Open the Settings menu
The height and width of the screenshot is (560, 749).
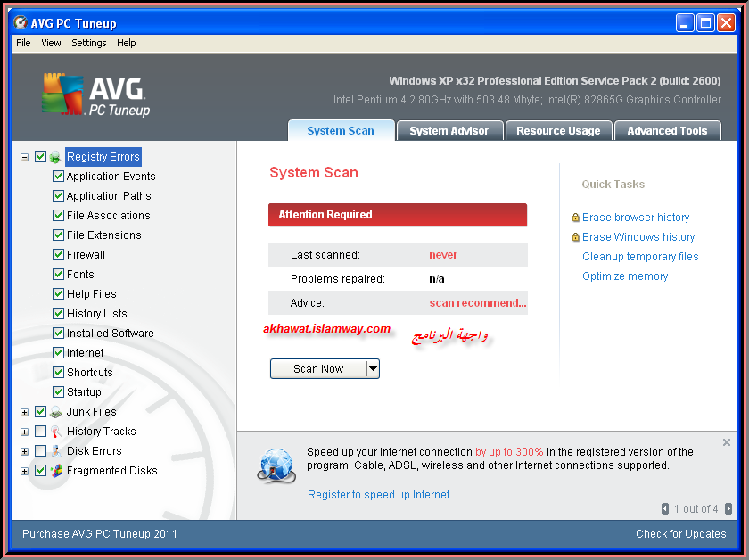(x=89, y=43)
